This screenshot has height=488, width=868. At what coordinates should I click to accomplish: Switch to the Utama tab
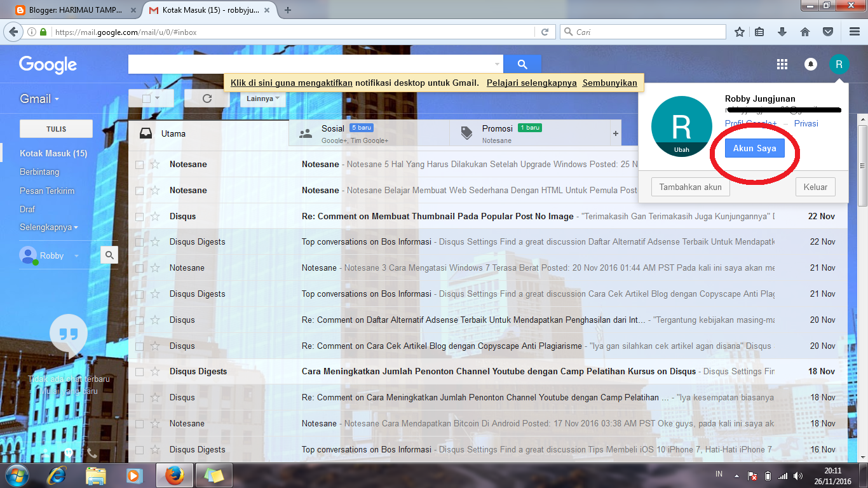point(208,133)
